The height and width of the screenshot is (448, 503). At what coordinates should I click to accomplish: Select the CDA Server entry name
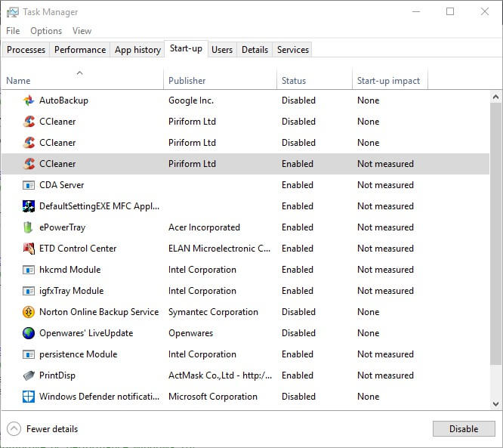pos(61,185)
